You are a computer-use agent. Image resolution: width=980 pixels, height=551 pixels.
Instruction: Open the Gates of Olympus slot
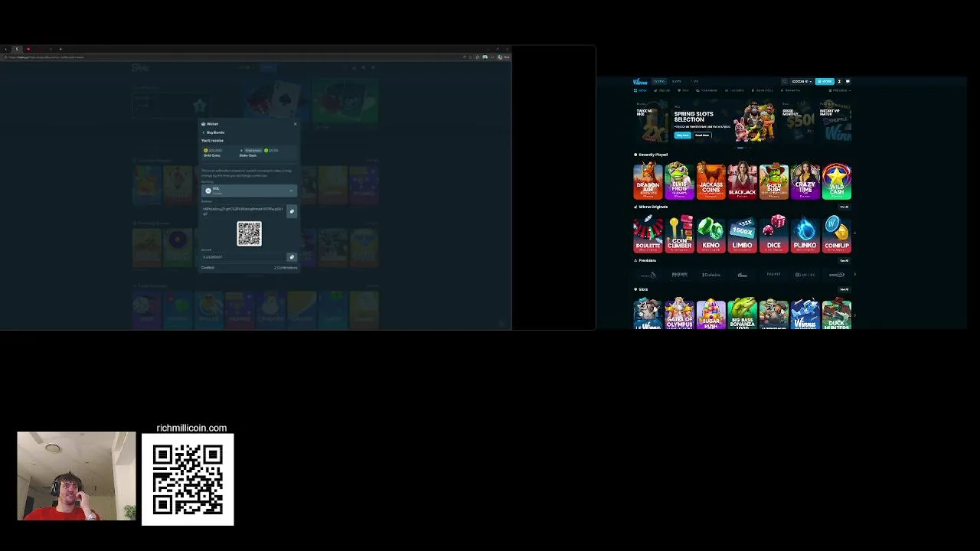pyautogui.click(x=679, y=314)
